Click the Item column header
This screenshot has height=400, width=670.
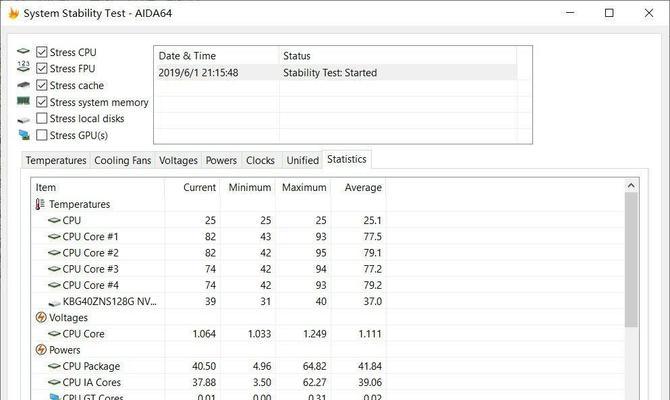coord(97,188)
